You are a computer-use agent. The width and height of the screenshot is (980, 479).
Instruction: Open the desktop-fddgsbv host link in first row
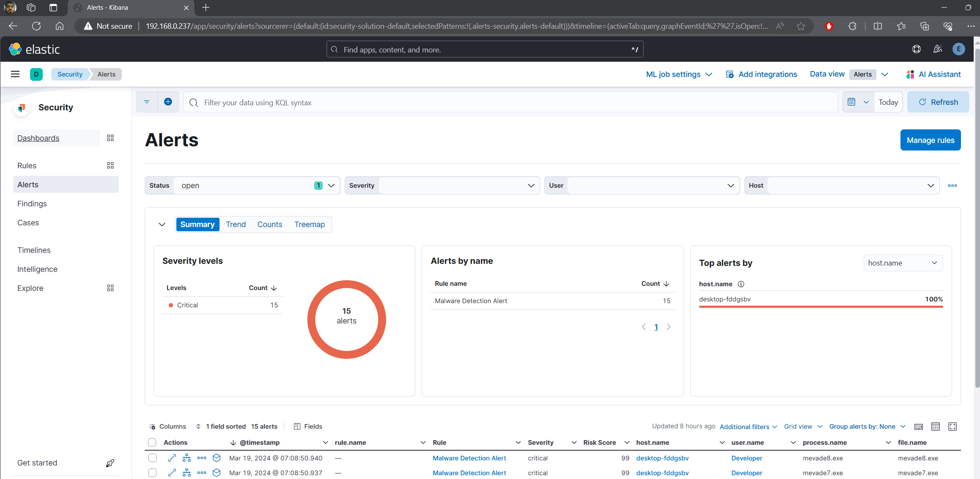(662, 458)
